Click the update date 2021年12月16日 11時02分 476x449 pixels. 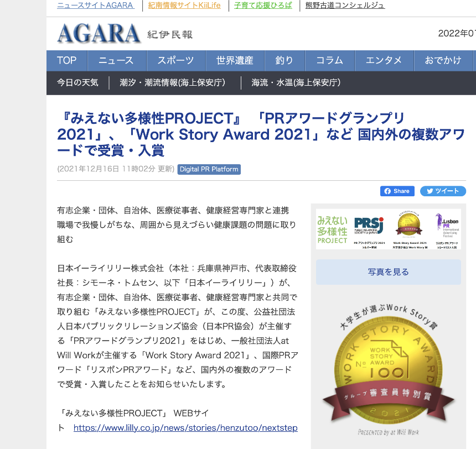point(116,169)
